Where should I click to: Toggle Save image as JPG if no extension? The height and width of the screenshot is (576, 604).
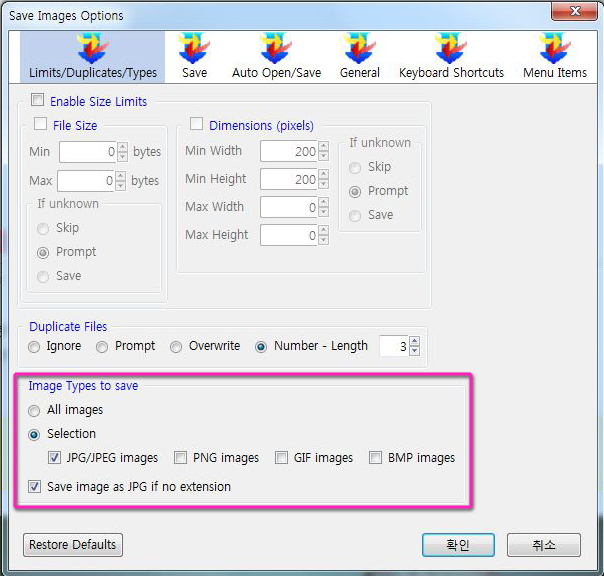34,486
